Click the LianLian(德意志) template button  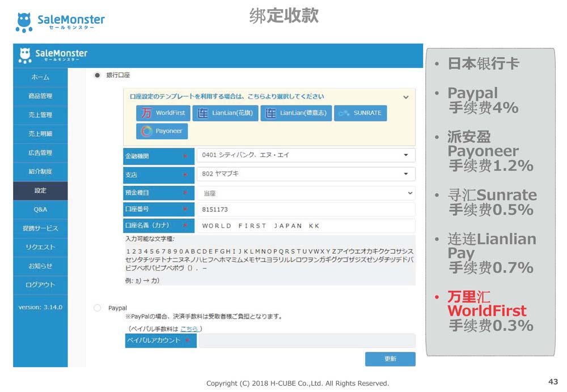point(296,113)
